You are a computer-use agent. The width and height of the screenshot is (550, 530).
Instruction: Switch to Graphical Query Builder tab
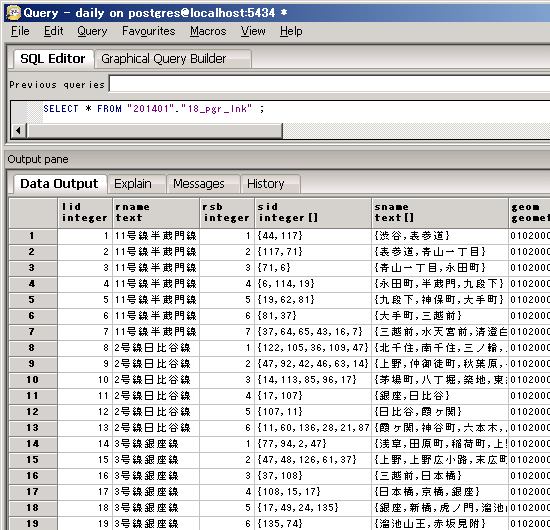[x=173, y=59]
